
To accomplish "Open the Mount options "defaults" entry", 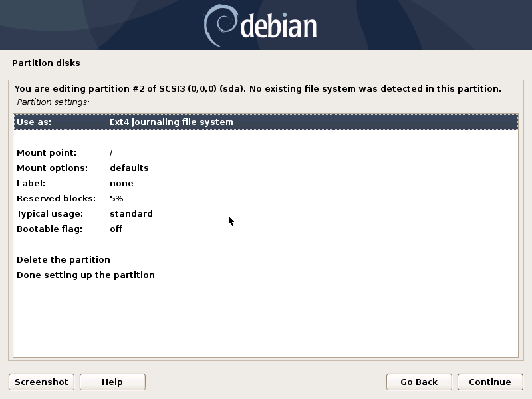I will (x=100, y=168).
